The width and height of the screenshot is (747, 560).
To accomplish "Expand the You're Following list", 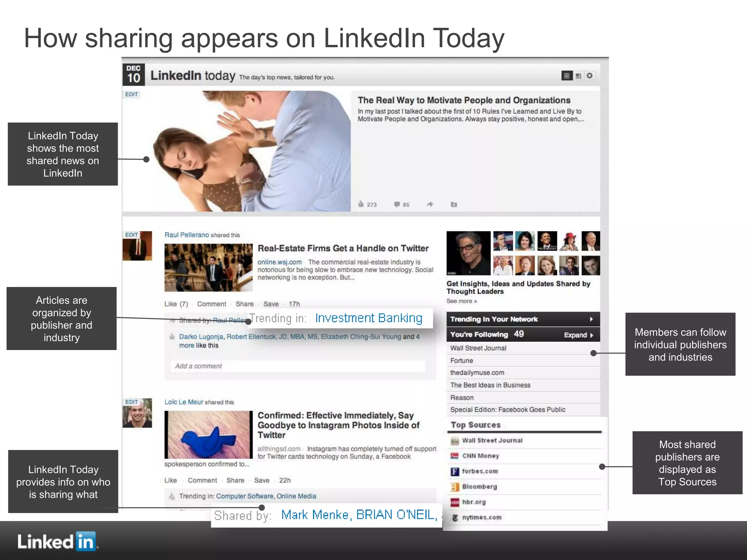I will (x=578, y=335).
